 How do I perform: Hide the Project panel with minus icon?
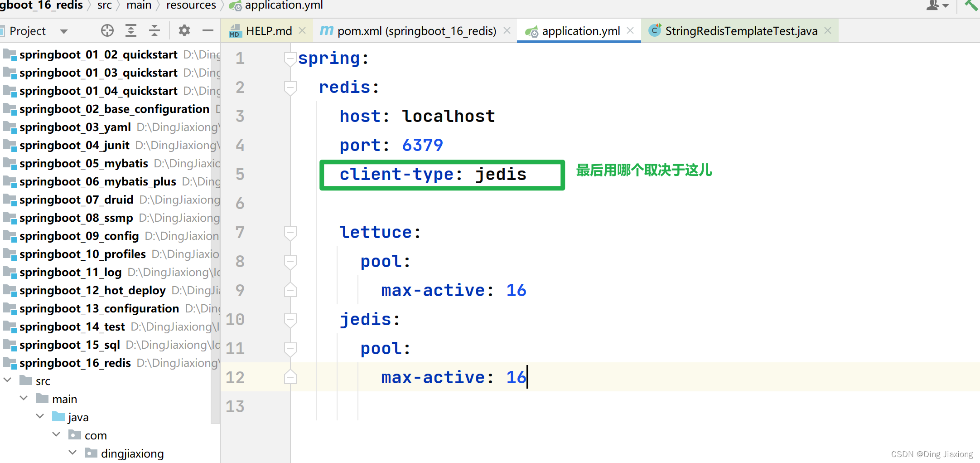[208, 30]
